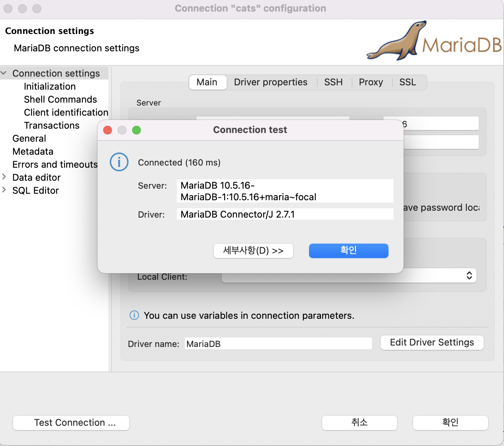Viewport: 504px width, 446px height.
Task: Click the port input field ending in 6
Action: coord(441,123)
